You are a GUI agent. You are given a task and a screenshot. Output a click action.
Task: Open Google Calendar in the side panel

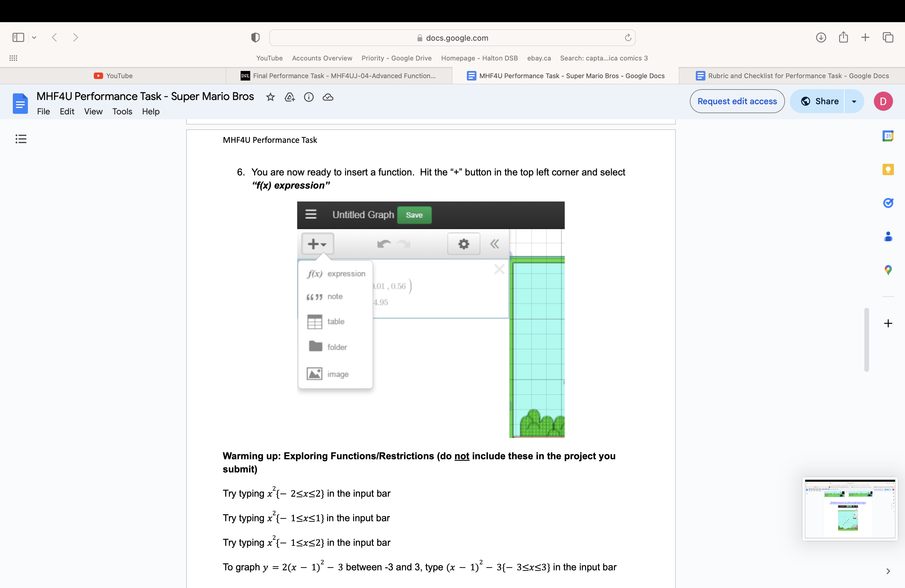click(888, 136)
